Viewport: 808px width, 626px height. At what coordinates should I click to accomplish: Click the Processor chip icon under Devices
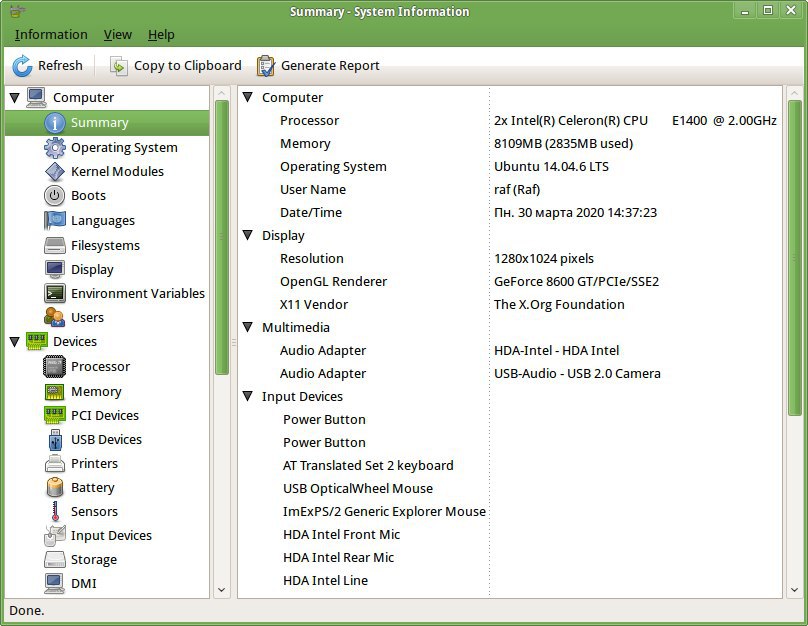(x=55, y=366)
